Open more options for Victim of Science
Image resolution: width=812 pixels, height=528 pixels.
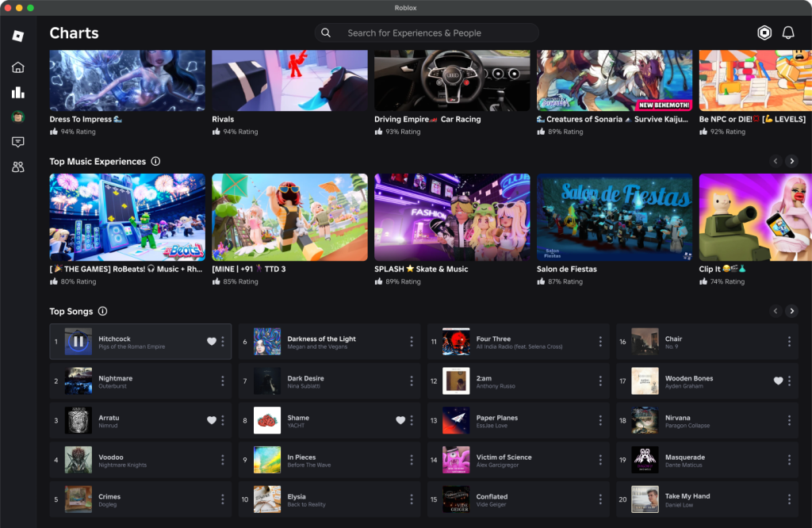[600, 460]
